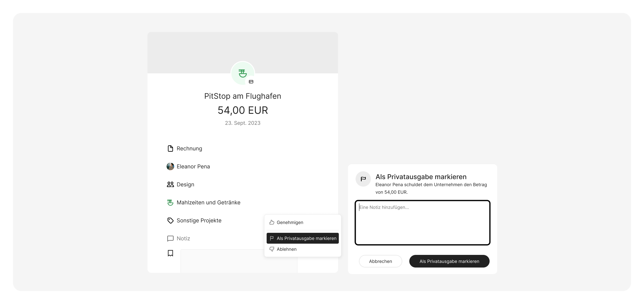Click the Design team people icon
This screenshot has width=644, height=304.
170,184
